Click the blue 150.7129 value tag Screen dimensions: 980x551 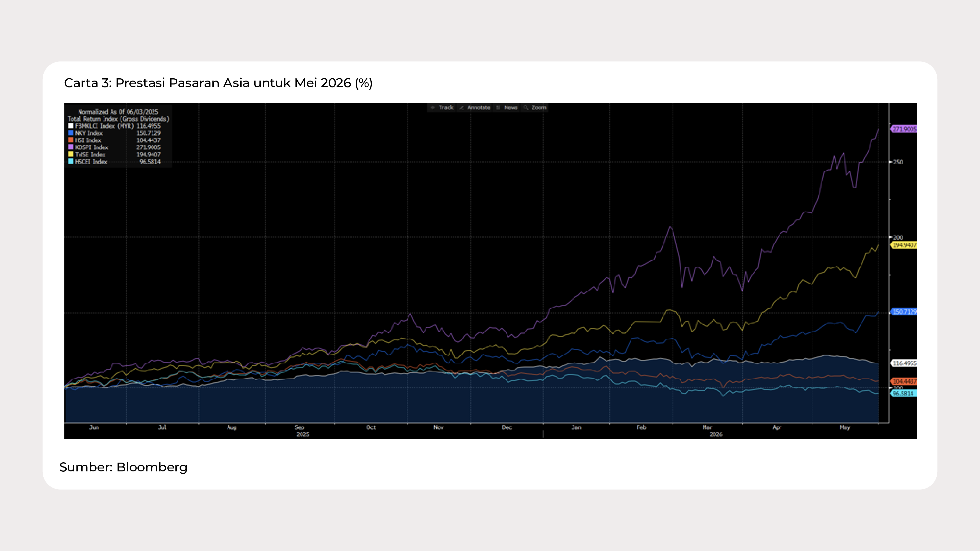coord(904,312)
